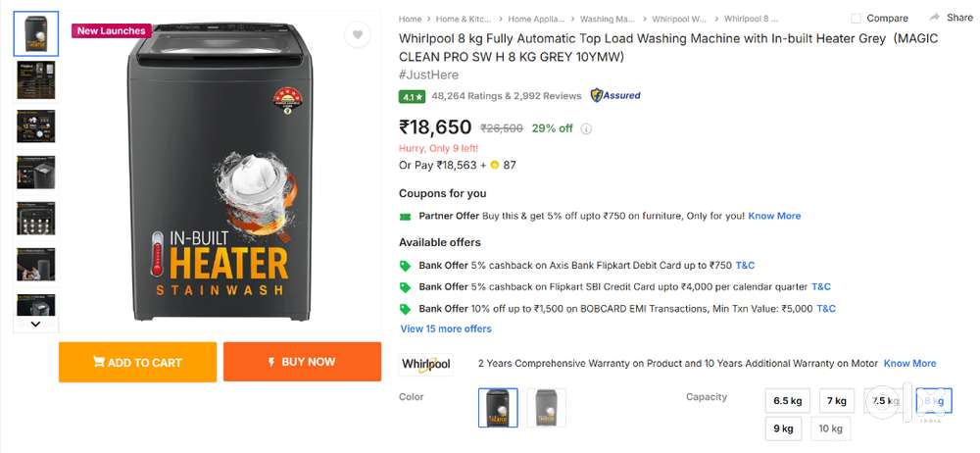Click the green Partner Offer coupon icon

coord(405,216)
